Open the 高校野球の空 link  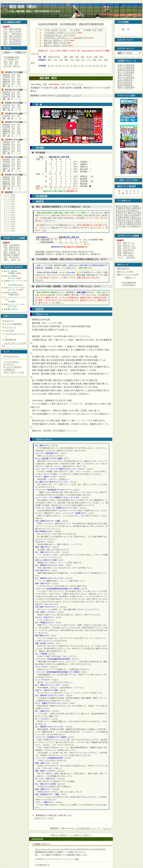click(x=10, y=340)
